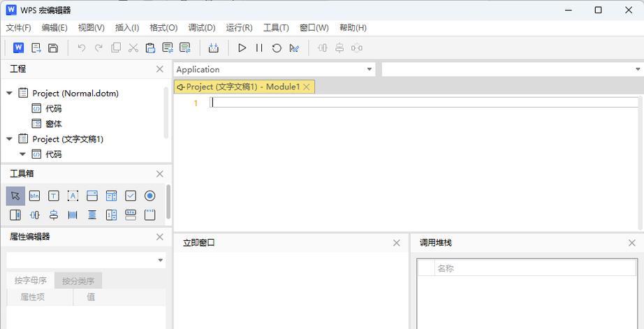
Task: Reset execution with the circular arrow icon
Action: tap(277, 48)
